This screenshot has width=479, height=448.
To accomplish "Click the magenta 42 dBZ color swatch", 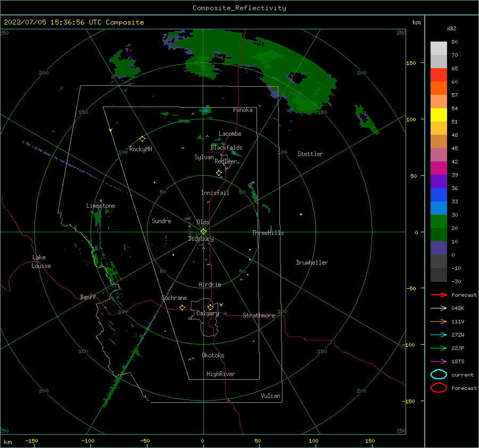I will point(439,168).
